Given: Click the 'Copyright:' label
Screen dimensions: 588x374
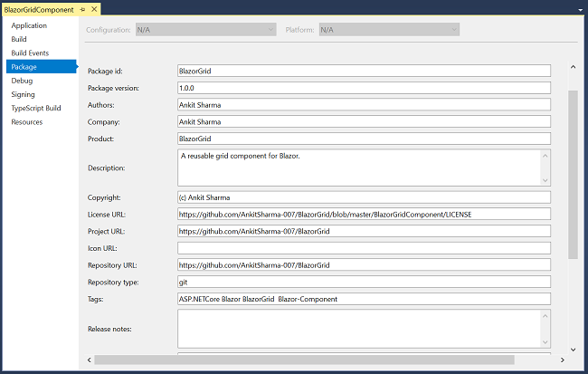Looking at the screenshot, I should click(x=104, y=197).
